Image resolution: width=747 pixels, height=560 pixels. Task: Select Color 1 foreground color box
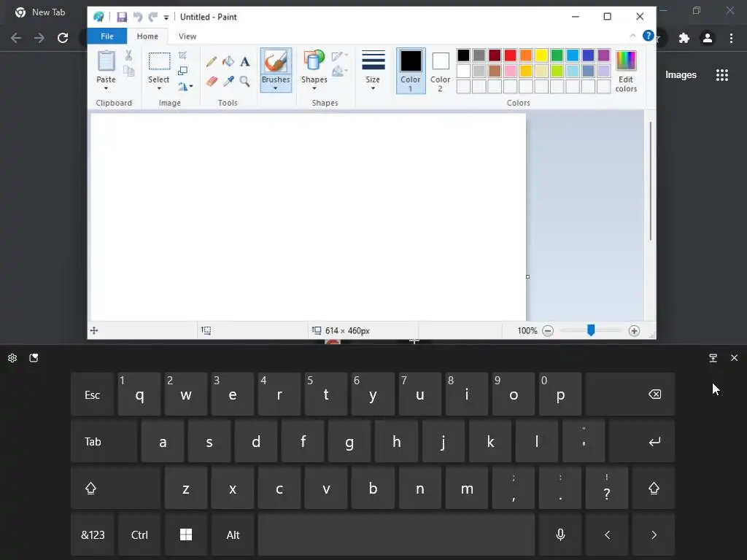point(411,71)
